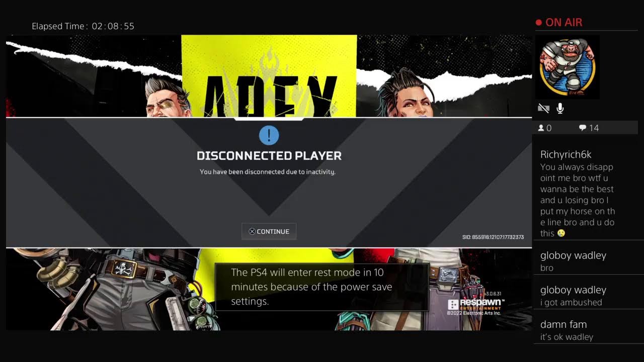Click the CONTINUE button
This screenshot has height=362, width=644.
coord(269,231)
